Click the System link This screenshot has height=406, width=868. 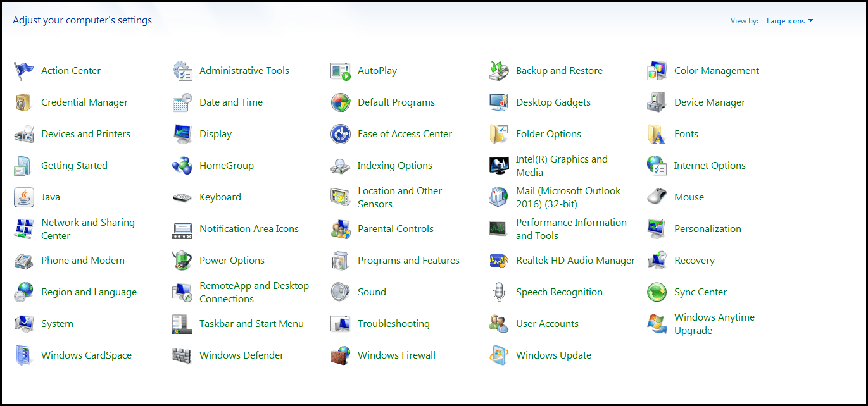coord(57,324)
